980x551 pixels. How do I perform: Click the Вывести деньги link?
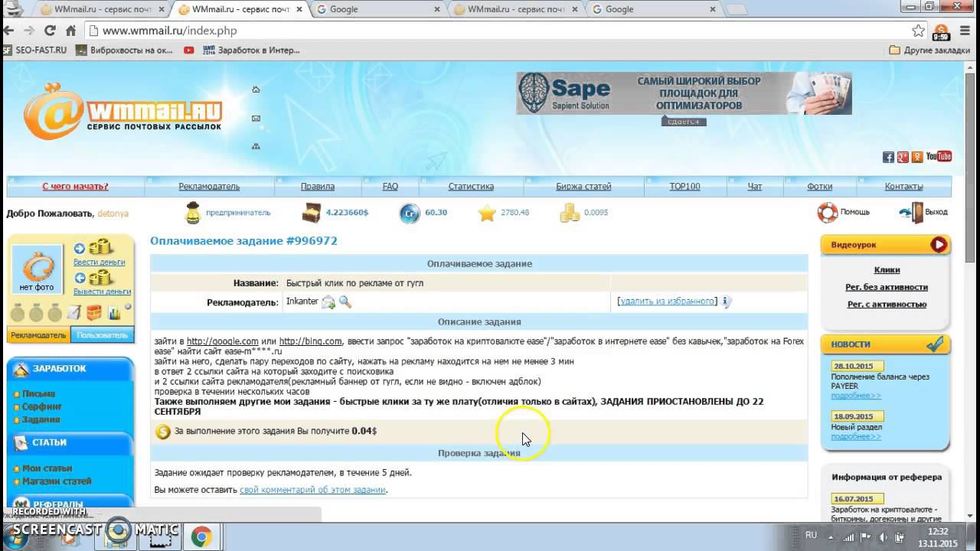(102, 291)
